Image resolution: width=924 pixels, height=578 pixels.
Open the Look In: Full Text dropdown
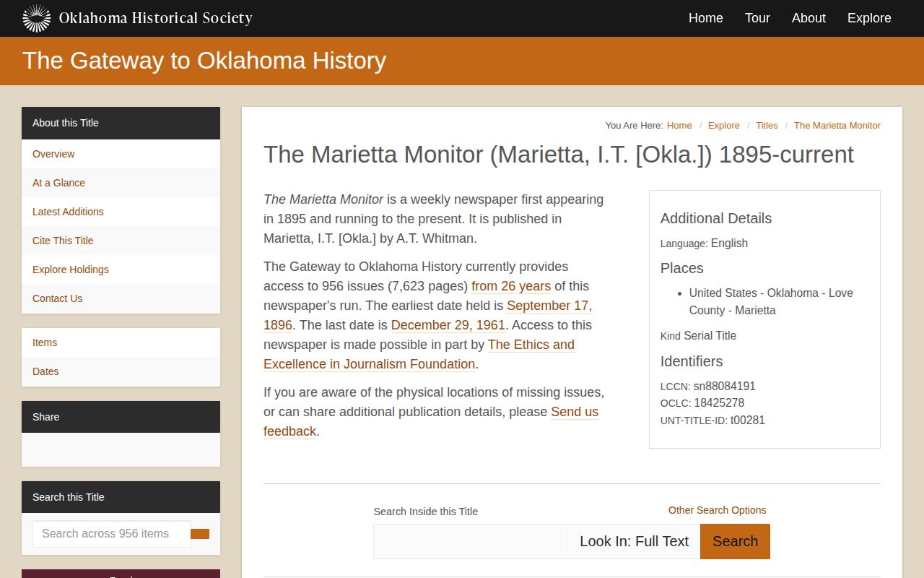(634, 542)
